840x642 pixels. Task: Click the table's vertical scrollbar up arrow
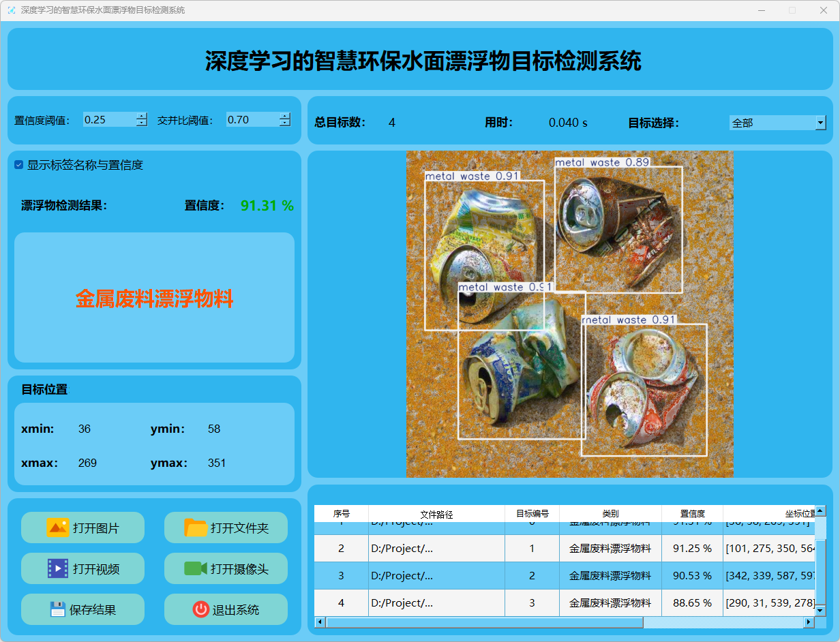click(820, 510)
